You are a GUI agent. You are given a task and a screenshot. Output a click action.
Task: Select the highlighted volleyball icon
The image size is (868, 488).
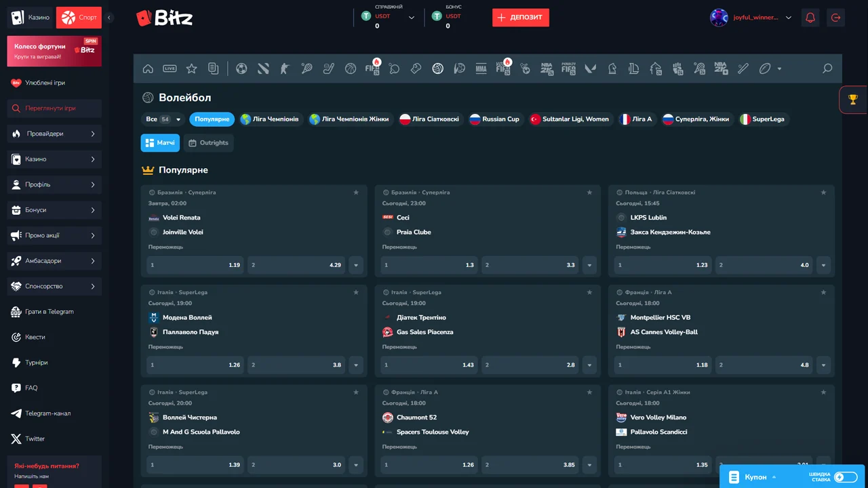pyautogui.click(x=437, y=68)
